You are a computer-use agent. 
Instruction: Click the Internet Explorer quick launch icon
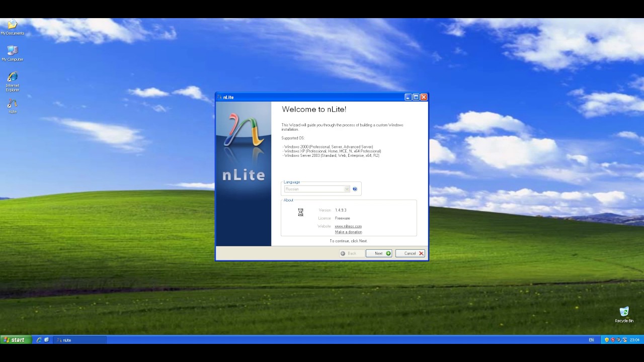[x=39, y=340]
